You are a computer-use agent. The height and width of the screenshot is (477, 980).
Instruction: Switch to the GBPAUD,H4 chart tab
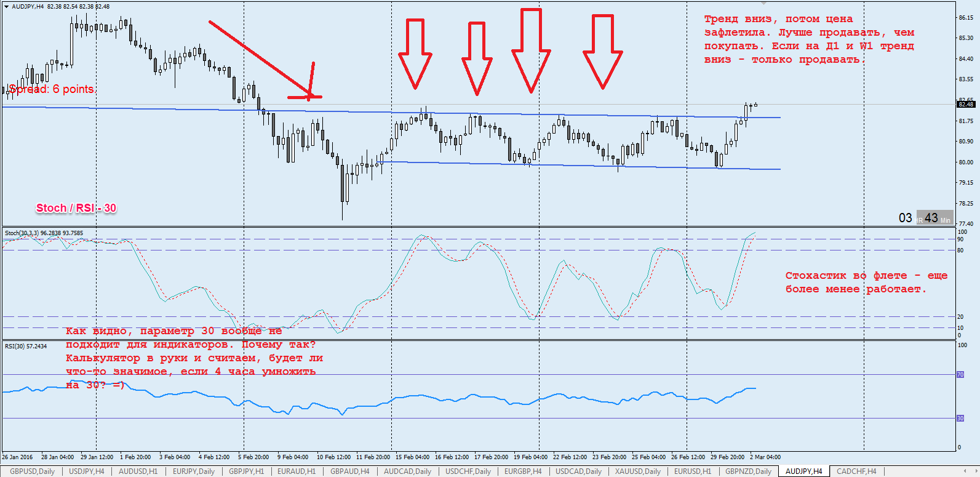[x=349, y=471]
